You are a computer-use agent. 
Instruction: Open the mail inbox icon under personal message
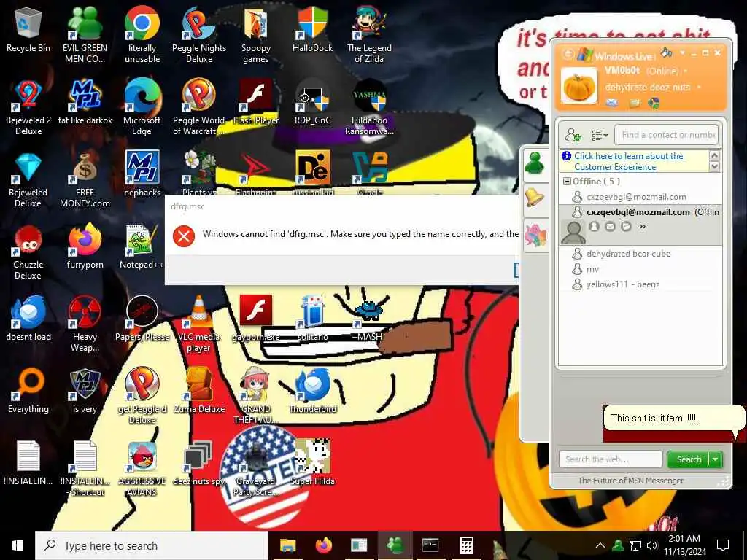point(612,103)
